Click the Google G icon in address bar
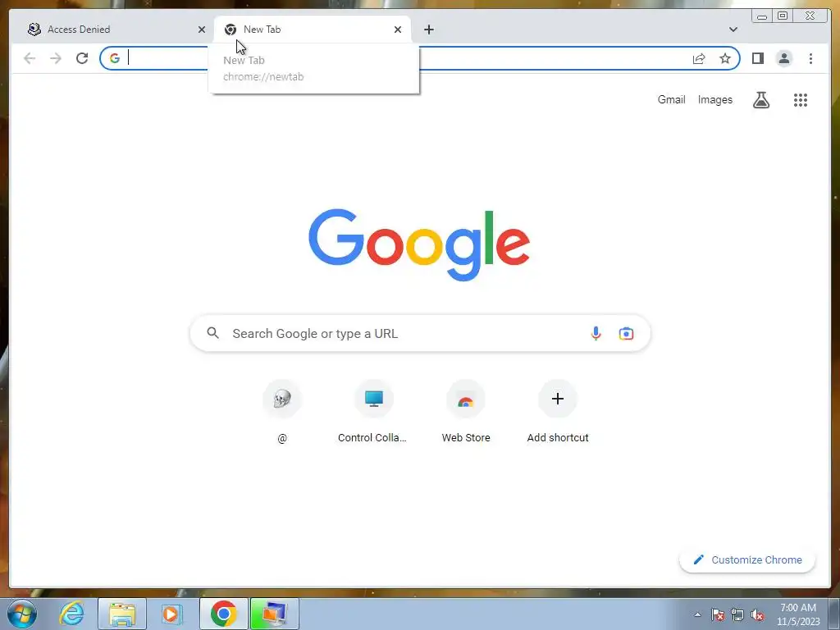The width and height of the screenshot is (840, 630). click(115, 58)
